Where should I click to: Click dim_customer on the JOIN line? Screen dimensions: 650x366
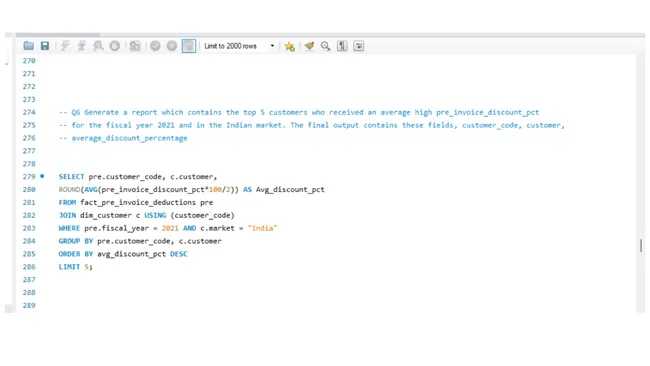(106, 215)
